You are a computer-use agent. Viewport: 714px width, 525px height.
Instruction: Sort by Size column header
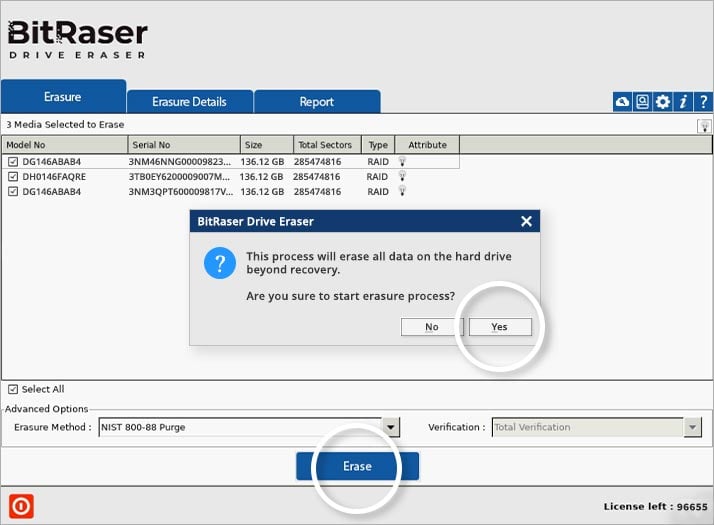[x=267, y=145]
